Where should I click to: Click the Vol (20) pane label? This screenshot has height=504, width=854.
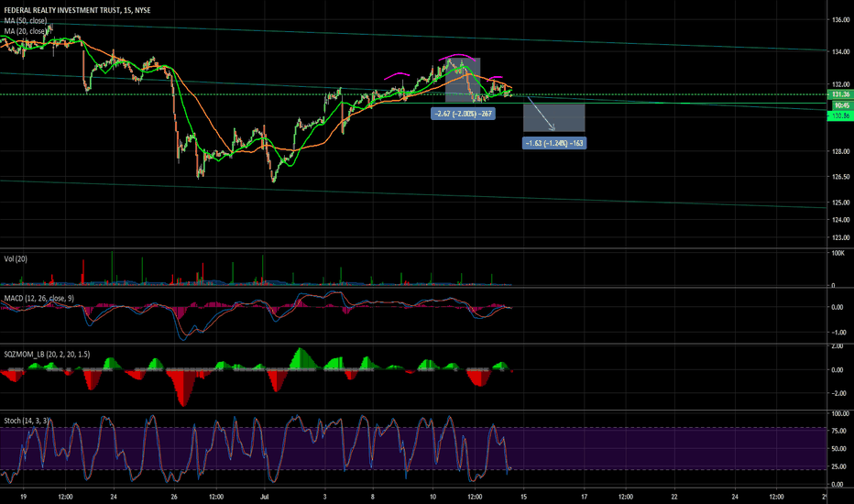pos(16,258)
